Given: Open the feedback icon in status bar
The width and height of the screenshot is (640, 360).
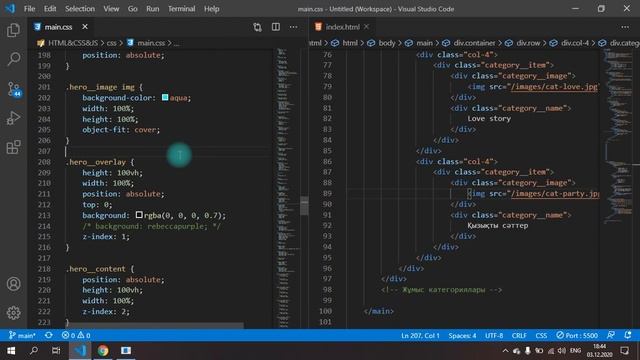Looking at the screenshot, I should point(611,335).
